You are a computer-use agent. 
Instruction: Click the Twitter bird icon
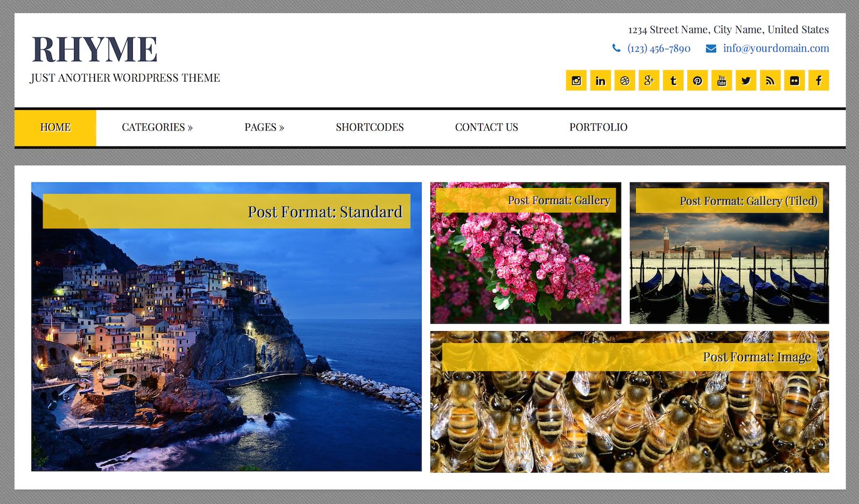click(746, 81)
